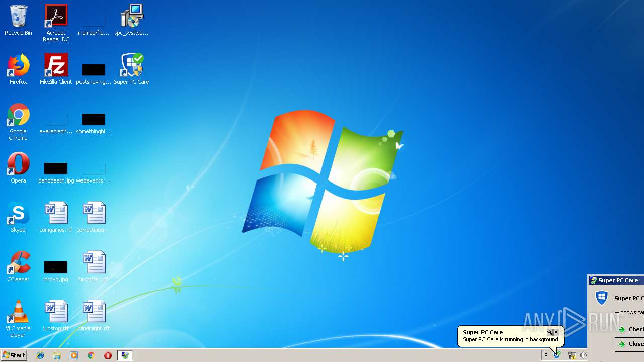
Task: Open Google Chrome desktop shortcut
Action: tap(18, 122)
